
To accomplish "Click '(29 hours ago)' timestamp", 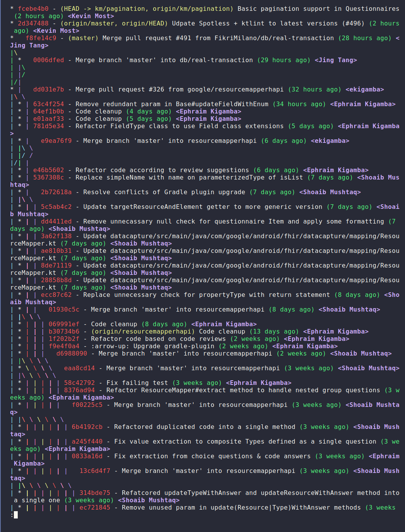I will (284, 60).
